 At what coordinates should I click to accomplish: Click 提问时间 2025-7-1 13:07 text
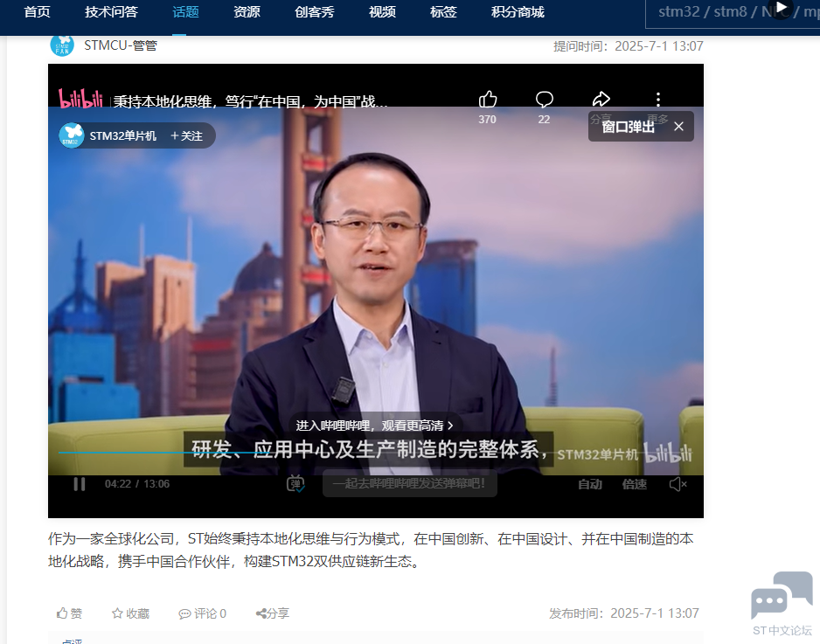point(628,46)
